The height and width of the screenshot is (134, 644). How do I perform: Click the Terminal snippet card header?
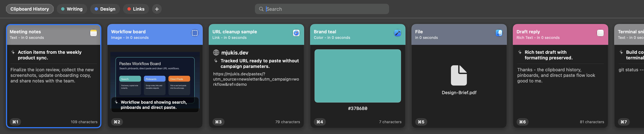click(629, 34)
